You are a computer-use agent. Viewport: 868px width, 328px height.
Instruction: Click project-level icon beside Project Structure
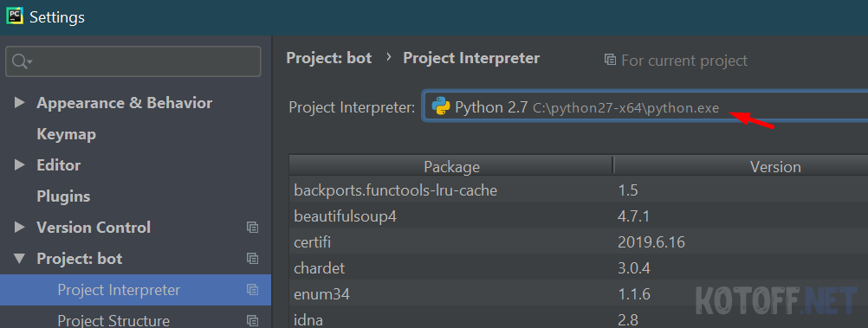tap(252, 321)
